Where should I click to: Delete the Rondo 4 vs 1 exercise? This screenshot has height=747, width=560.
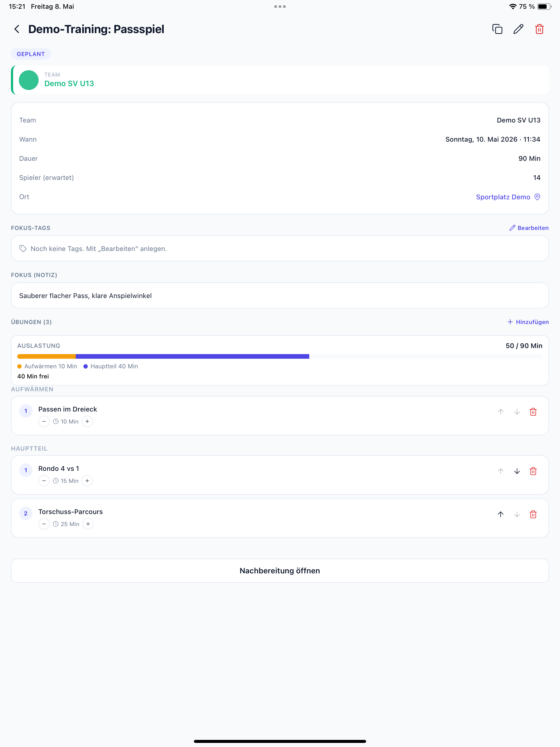533,471
